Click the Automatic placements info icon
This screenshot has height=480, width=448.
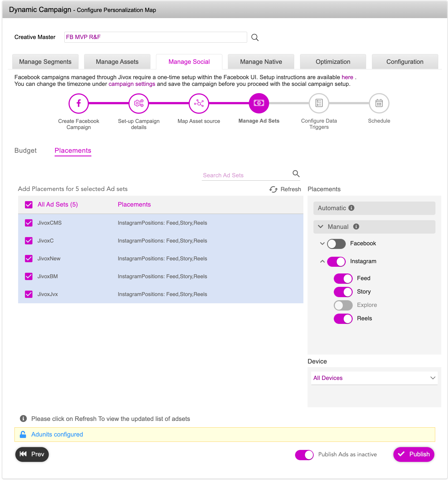coord(352,208)
